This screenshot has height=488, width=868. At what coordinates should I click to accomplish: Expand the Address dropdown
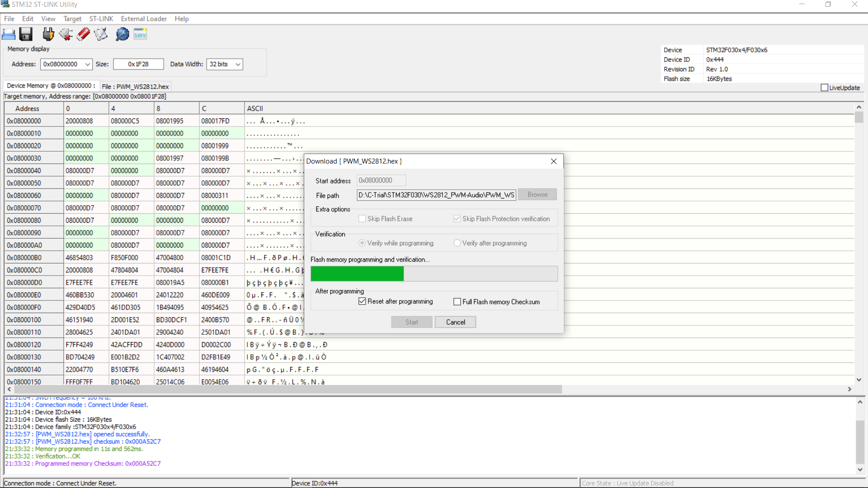(x=88, y=64)
